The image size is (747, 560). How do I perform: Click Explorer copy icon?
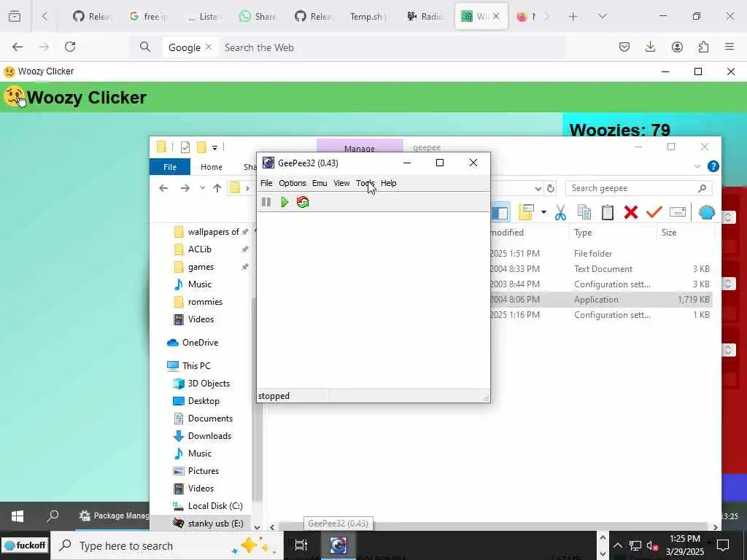click(x=584, y=212)
